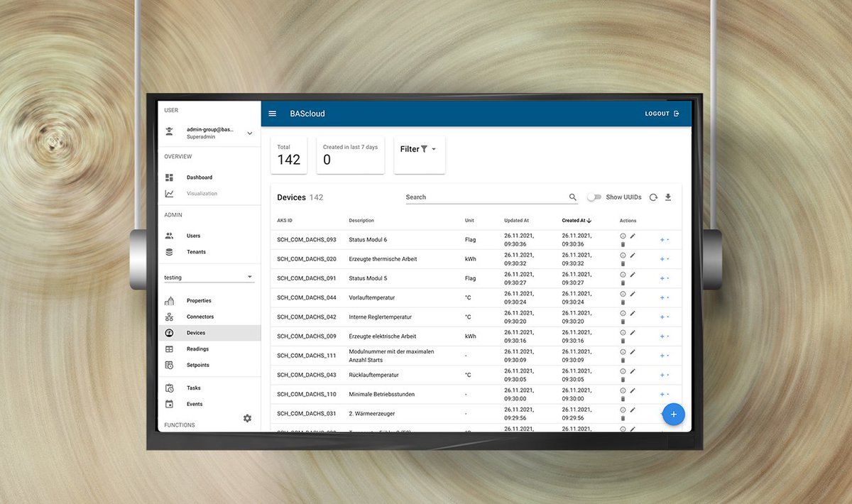
Task: View info for SCH_COM_DACHS_093
Action: pyautogui.click(x=623, y=236)
